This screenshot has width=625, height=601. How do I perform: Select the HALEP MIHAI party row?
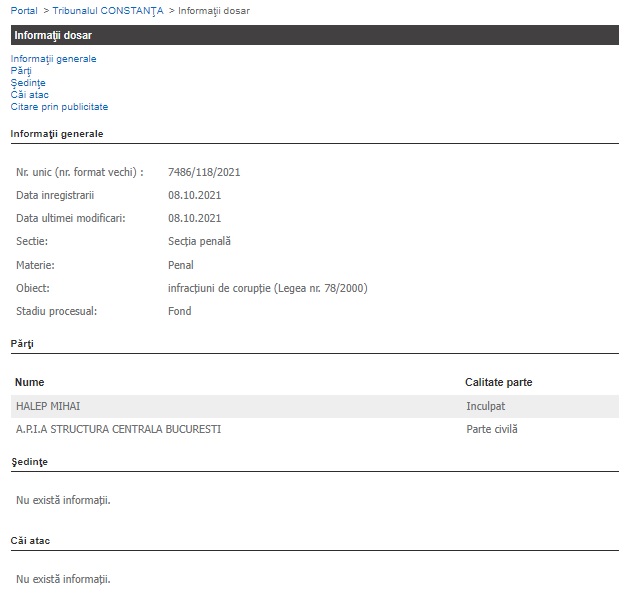coord(315,407)
